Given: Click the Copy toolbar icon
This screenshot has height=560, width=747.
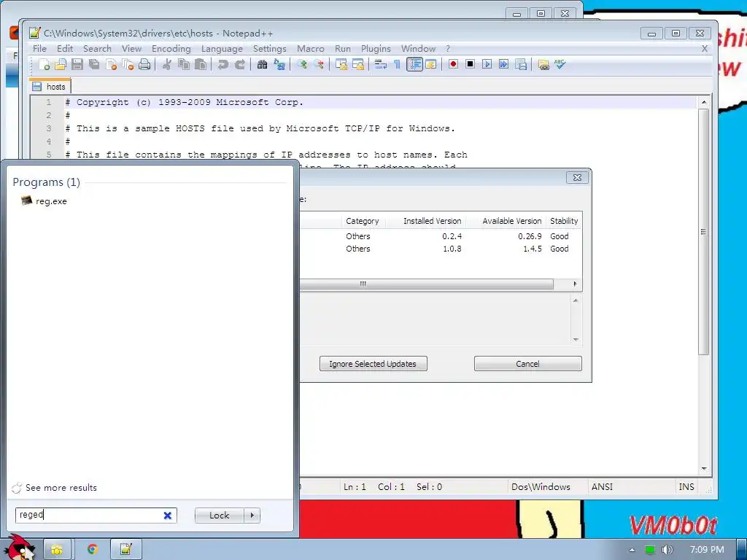Looking at the screenshot, I should tap(183, 64).
